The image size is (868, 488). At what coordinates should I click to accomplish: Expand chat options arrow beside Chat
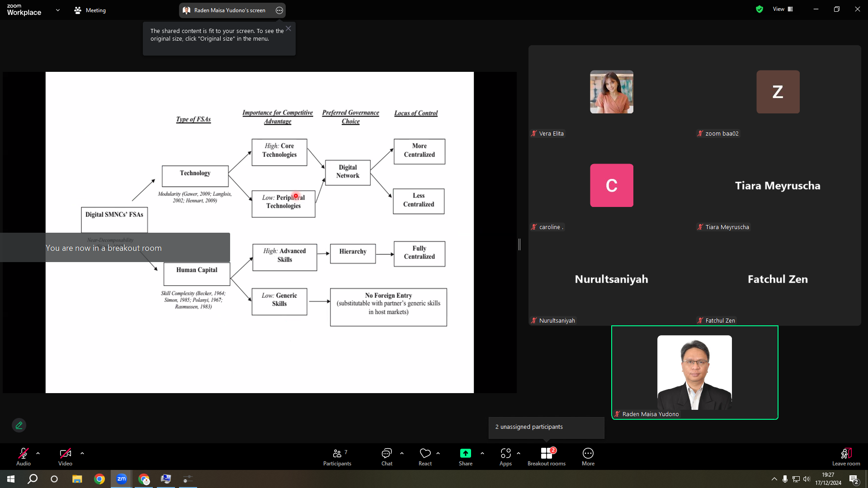coord(402,453)
